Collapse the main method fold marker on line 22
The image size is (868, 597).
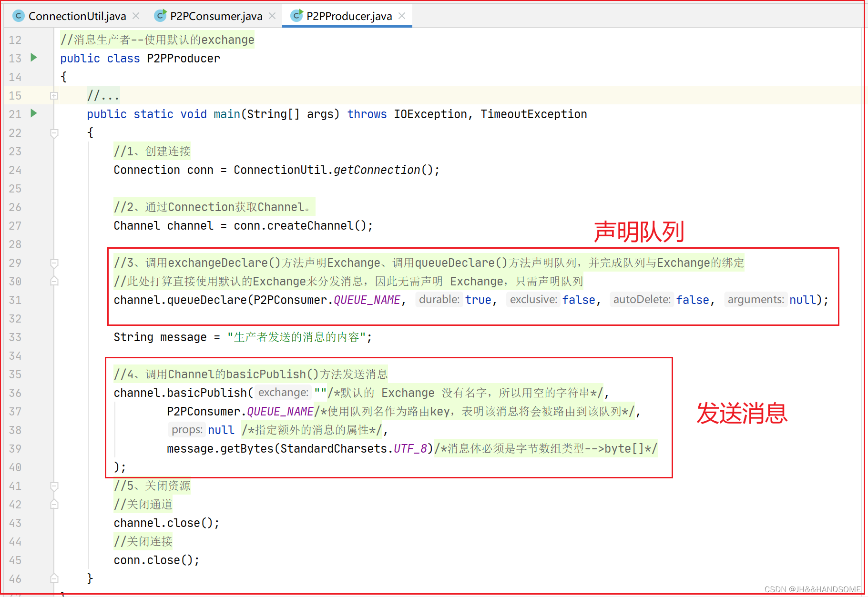tap(54, 133)
